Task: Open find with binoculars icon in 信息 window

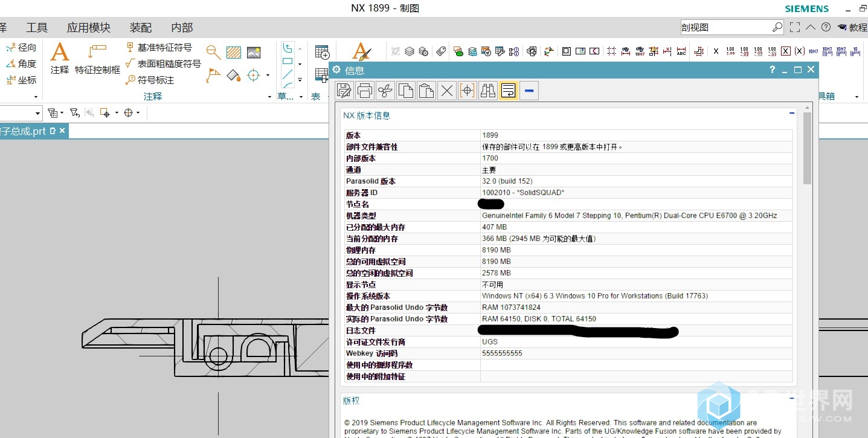Action: 487,91
